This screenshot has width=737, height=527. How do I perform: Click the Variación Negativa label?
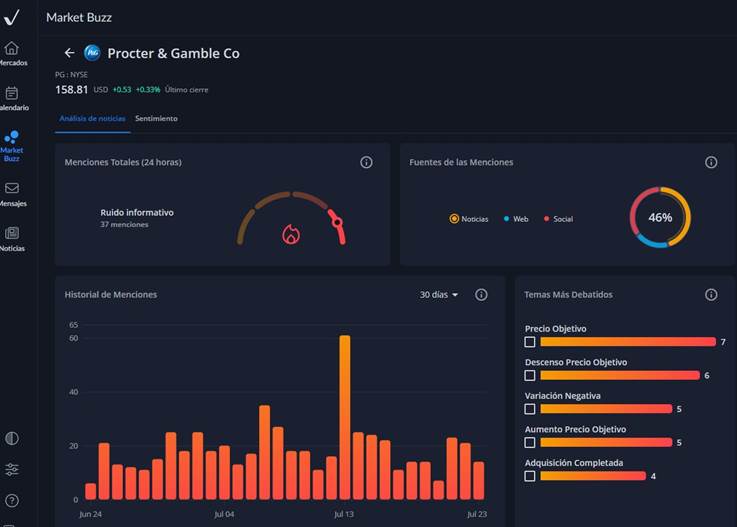point(563,396)
